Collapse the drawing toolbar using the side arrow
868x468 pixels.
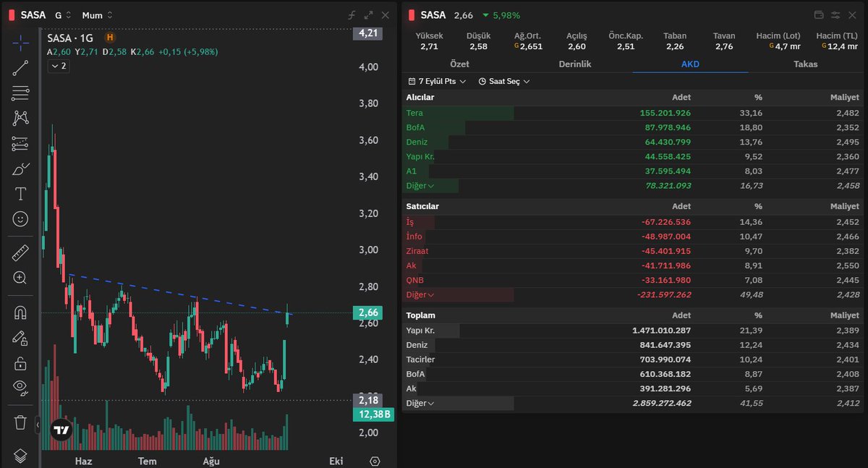[x=38, y=425]
